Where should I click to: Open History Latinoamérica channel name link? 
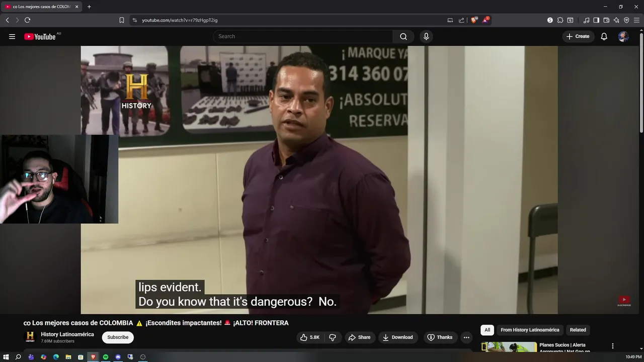click(x=67, y=334)
